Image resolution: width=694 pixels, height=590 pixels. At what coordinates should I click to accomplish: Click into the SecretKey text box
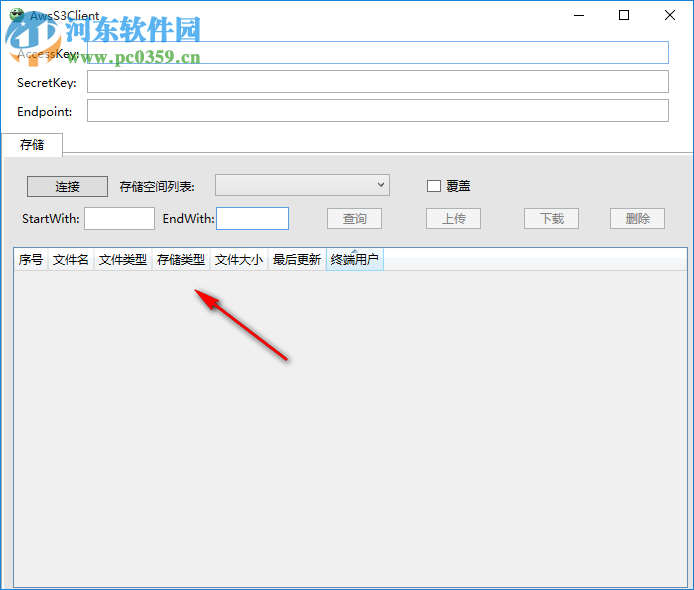click(x=378, y=81)
